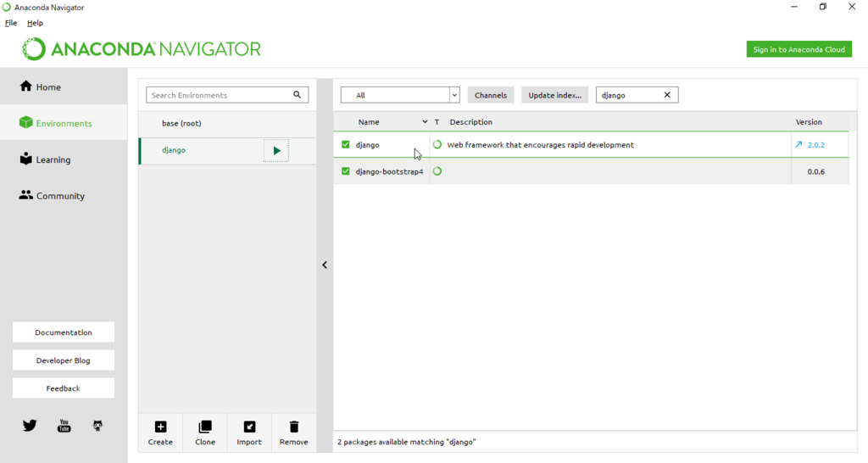Open the Documentation link

tap(64, 332)
